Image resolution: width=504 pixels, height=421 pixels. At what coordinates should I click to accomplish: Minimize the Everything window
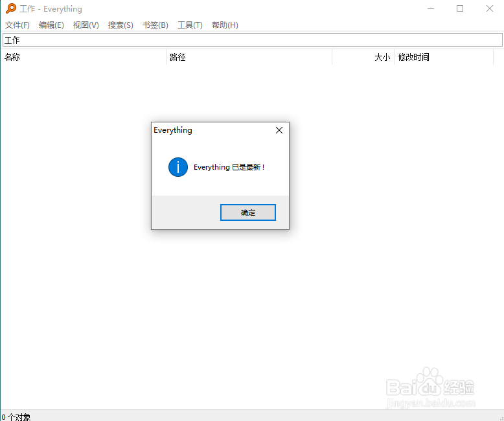pos(431,8)
